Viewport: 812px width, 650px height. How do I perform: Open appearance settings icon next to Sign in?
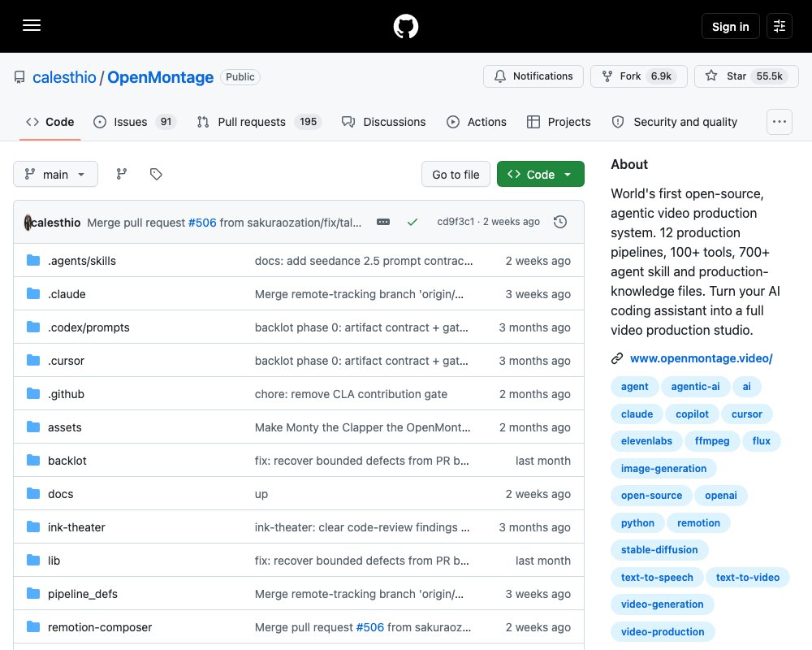(779, 26)
